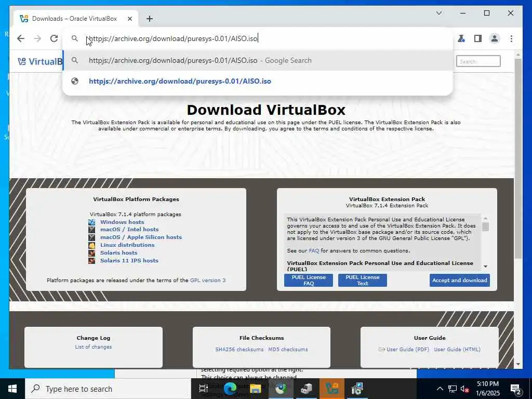Open the profile avatar menu

[495, 38]
